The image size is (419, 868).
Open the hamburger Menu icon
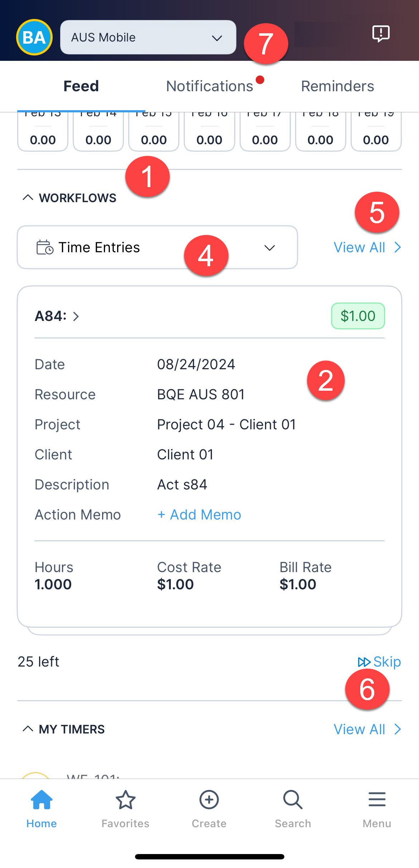pos(377,799)
